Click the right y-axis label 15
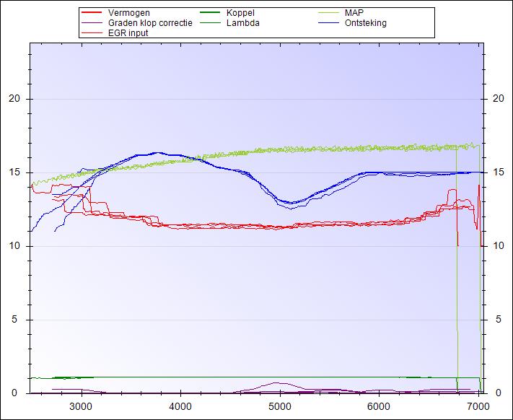The height and width of the screenshot is (420, 513). click(498, 172)
